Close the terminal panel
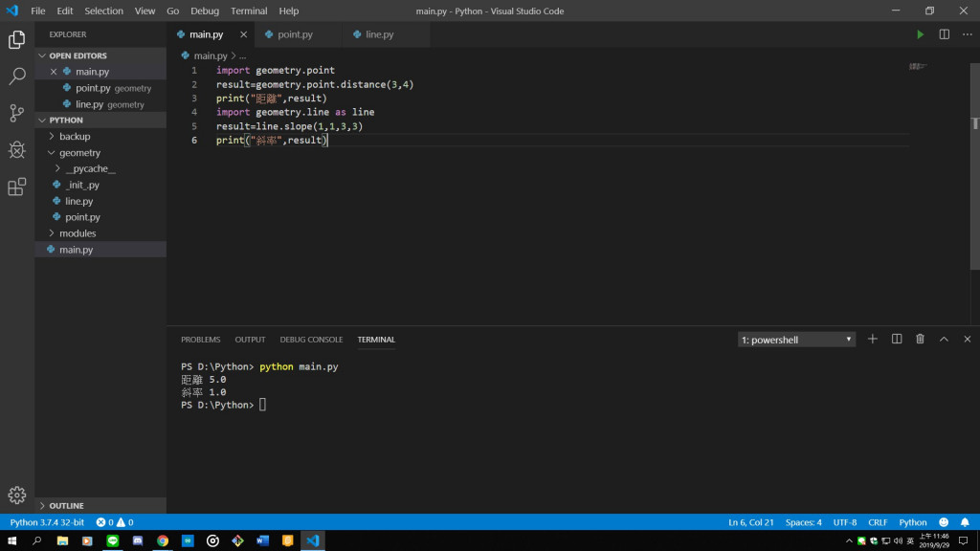The height and width of the screenshot is (551, 980). [967, 340]
